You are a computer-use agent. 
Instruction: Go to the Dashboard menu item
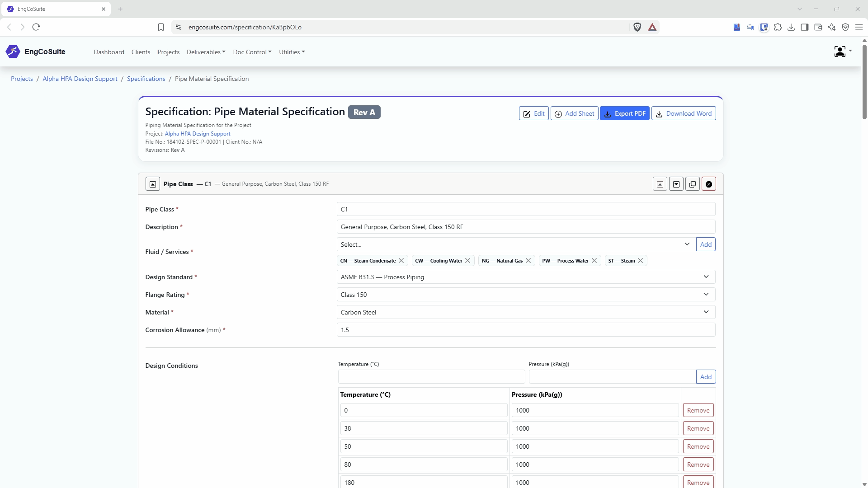click(x=109, y=52)
